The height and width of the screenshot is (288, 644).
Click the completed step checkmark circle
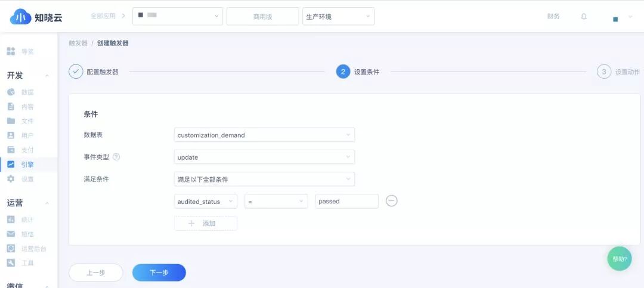click(x=76, y=72)
